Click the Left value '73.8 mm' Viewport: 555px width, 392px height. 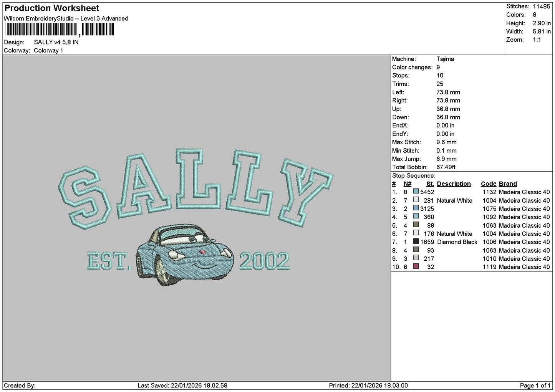pos(448,92)
